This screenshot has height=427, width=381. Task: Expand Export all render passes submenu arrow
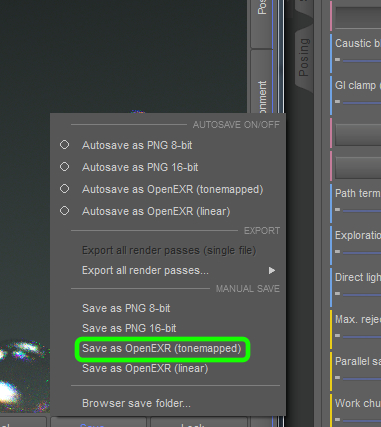tap(272, 270)
